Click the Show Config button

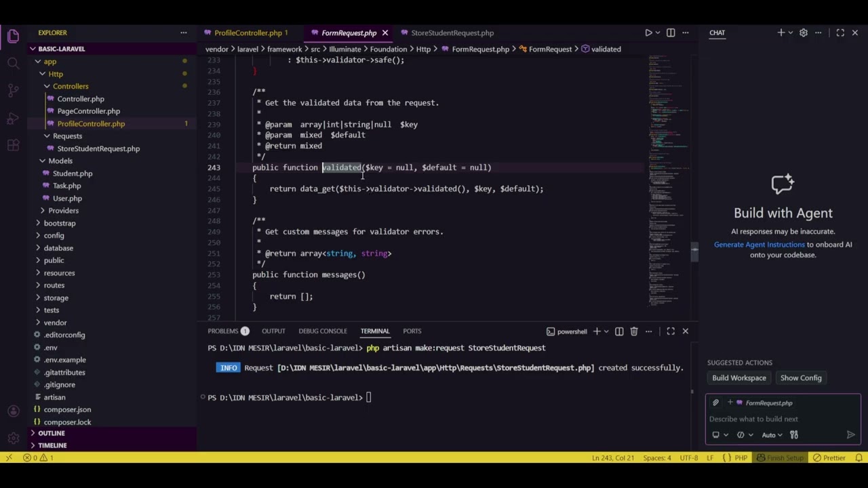tap(800, 378)
